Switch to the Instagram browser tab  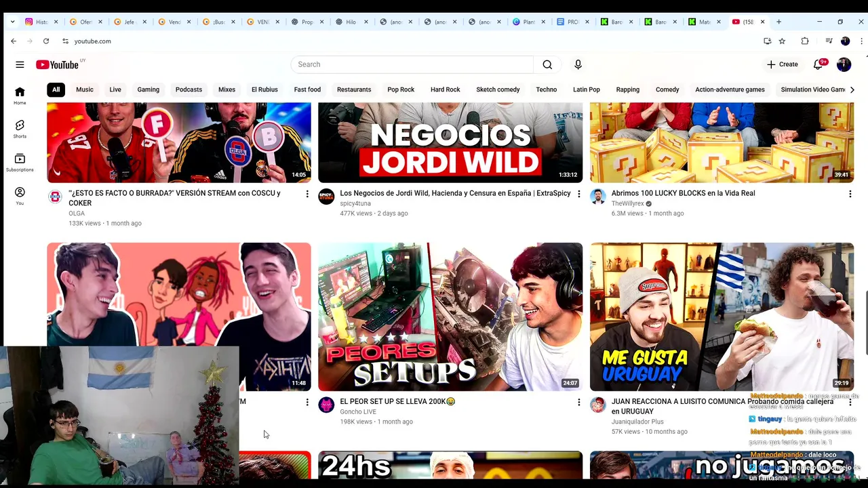click(41, 22)
